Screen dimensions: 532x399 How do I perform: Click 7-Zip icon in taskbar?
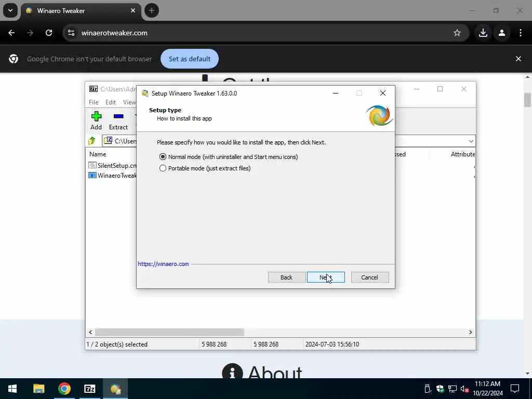point(89,389)
